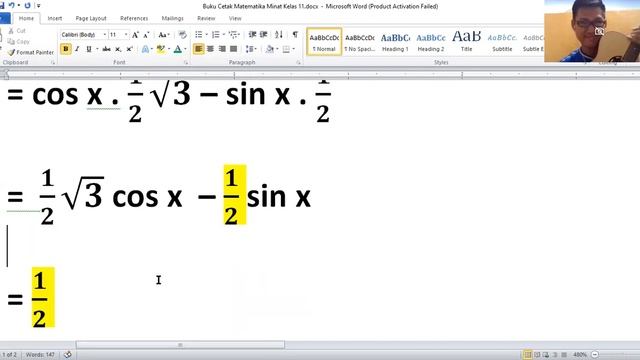Click the Redo/Repeat icon in quick access toolbar

point(27,5)
